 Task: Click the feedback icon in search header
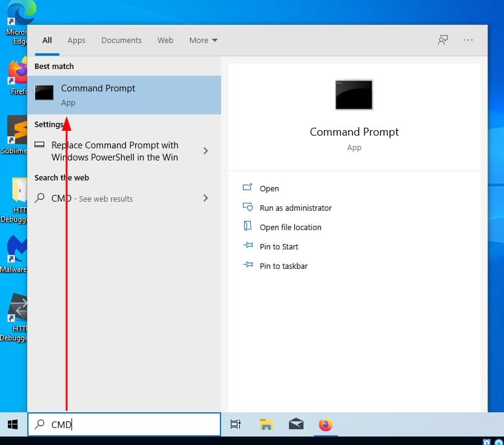pos(443,40)
